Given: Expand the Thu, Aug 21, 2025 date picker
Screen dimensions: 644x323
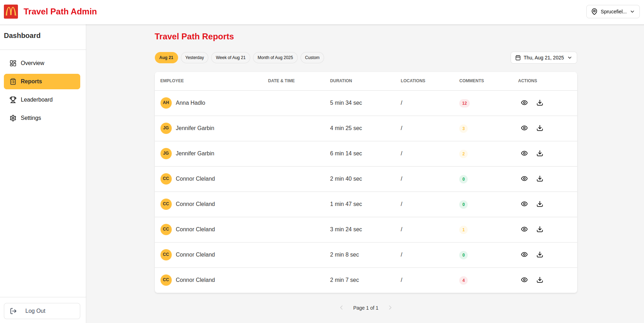Looking at the screenshot, I should click(543, 58).
